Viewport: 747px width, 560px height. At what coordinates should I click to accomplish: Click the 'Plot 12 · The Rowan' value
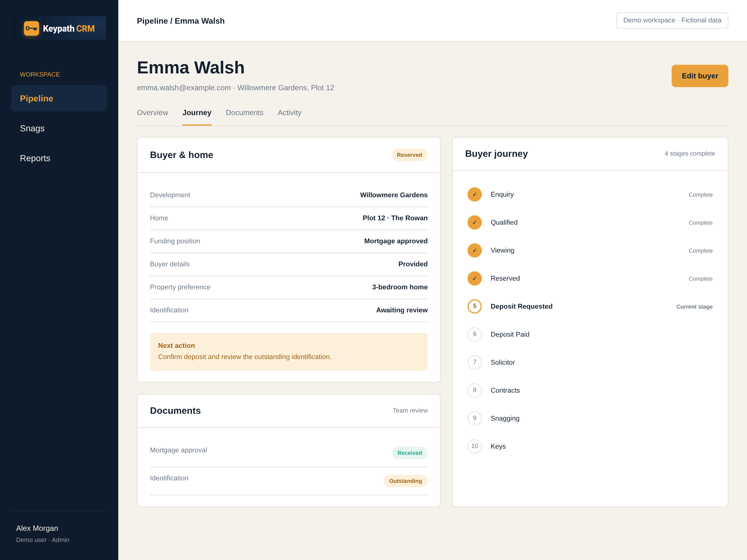[395, 218]
